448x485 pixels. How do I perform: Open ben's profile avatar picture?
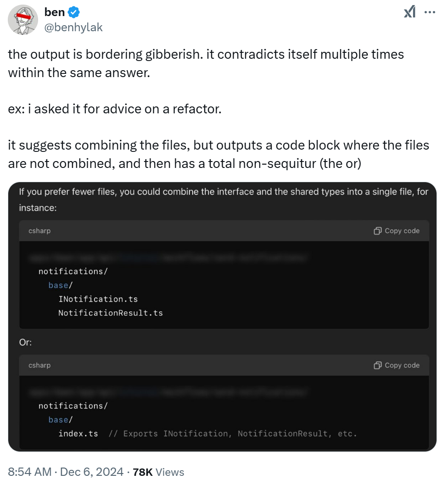23,20
